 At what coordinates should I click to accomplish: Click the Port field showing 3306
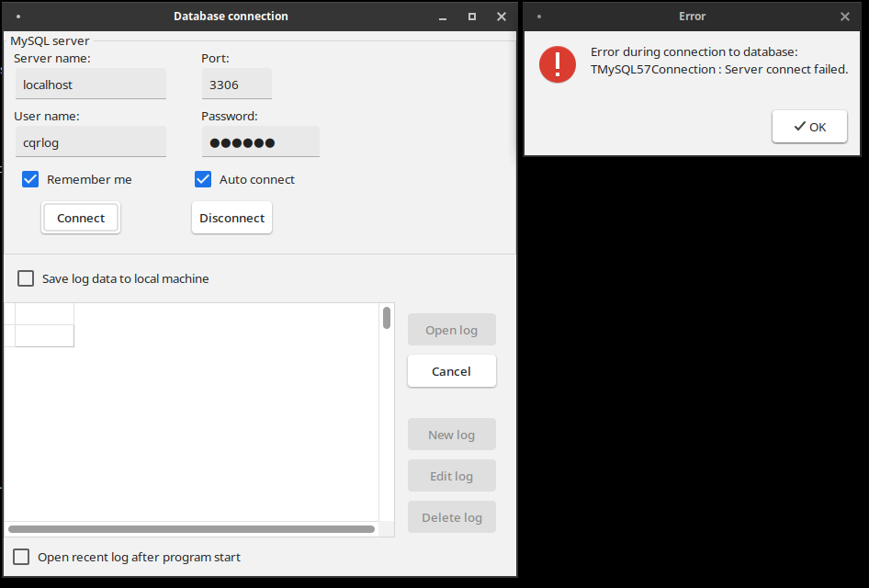[237, 85]
